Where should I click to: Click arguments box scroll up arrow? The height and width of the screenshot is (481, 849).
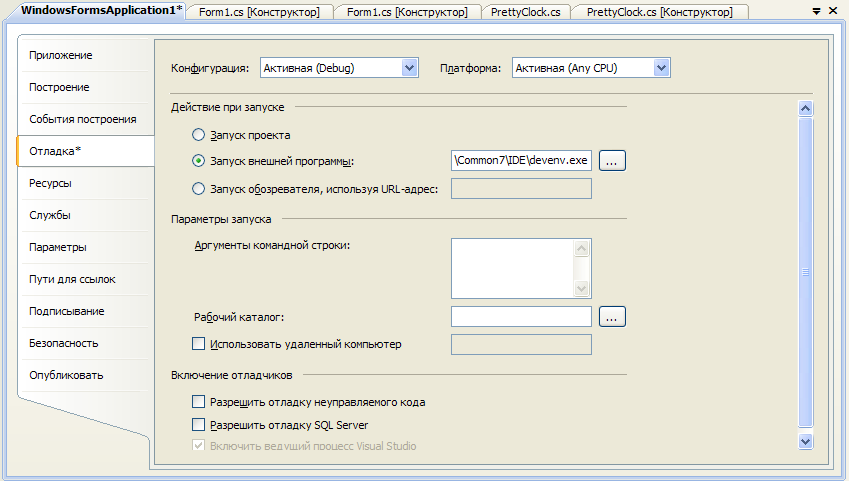pos(582,248)
